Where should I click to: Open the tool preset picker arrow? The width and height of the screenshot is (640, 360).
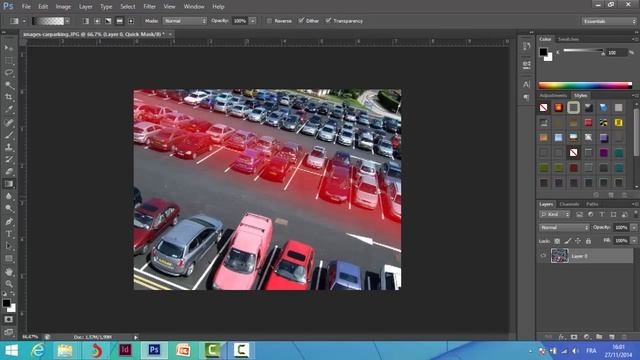(x=24, y=21)
